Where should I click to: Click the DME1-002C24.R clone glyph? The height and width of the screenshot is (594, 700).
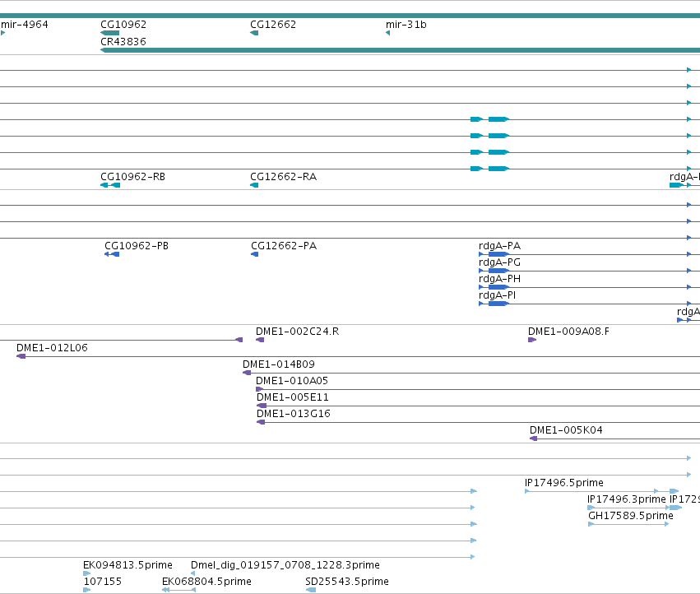pyautogui.click(x=260, y=340)
